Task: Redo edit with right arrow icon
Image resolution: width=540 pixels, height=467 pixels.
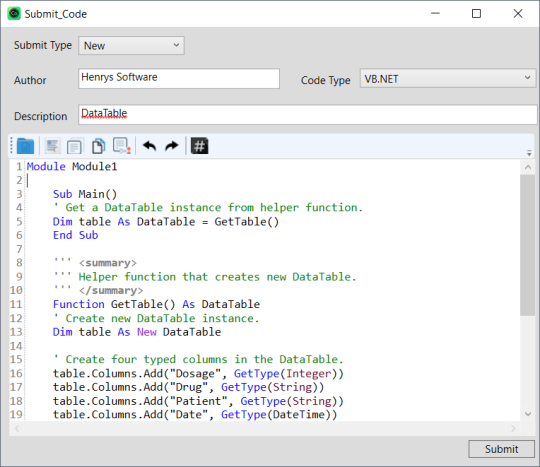Action: click(172, 146)
